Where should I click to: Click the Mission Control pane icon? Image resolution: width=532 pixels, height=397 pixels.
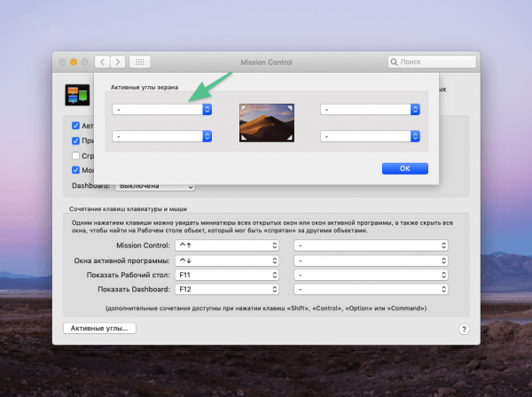(x=77, y=95)
